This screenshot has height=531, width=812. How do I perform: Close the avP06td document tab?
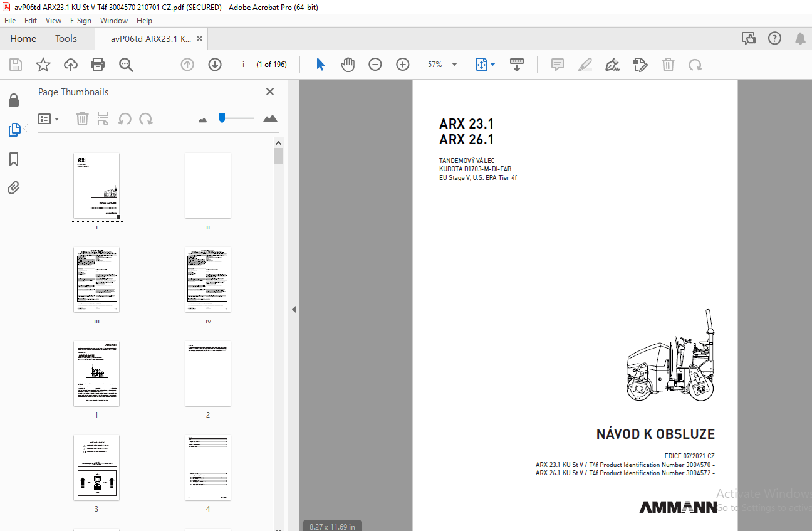pyautogui.click(x=199, y=39)
